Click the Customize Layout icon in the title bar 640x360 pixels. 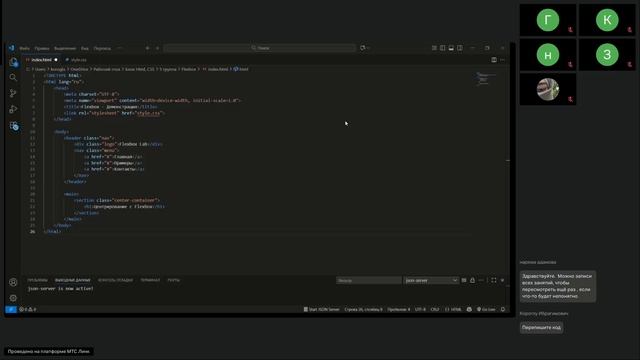(434, 48)
